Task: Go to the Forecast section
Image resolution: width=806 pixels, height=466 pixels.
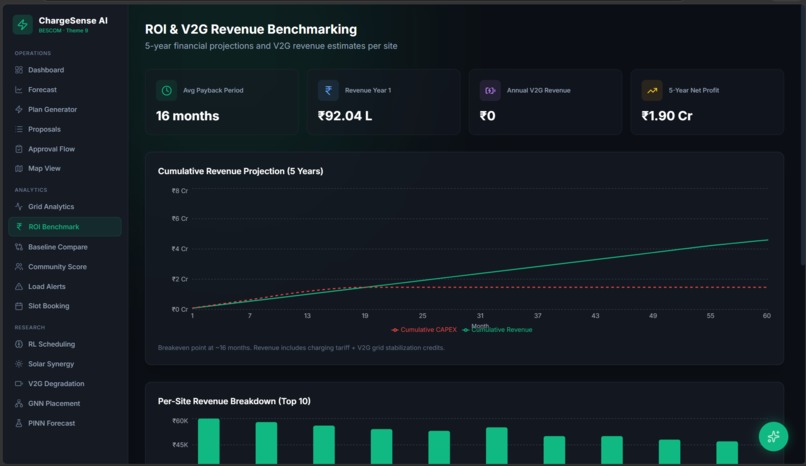Action: (65, 89)
